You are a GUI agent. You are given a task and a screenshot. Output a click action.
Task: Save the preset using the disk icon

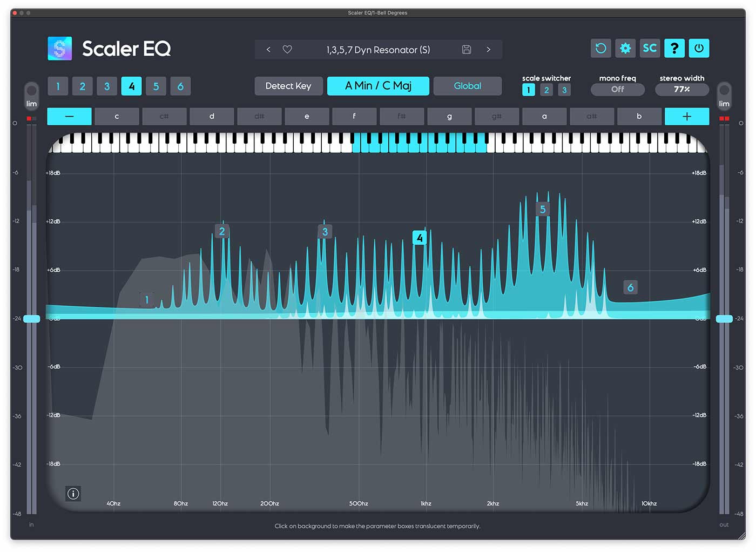tap(467, 49)
